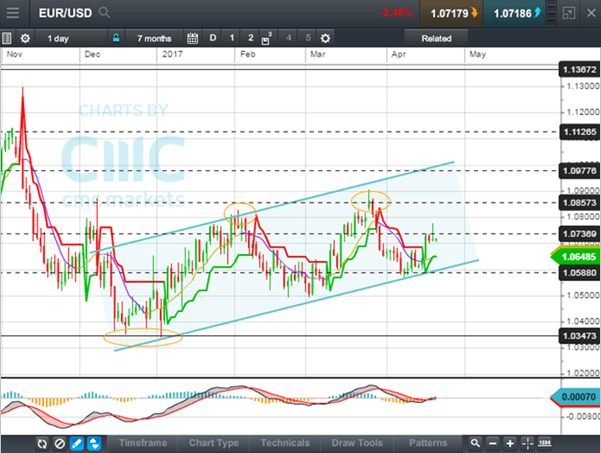Image resolution: width=601 pixels, height=453 pixels.
Task: Select chart preset 4
Action: pyautogui.click(x=289, y=38)
